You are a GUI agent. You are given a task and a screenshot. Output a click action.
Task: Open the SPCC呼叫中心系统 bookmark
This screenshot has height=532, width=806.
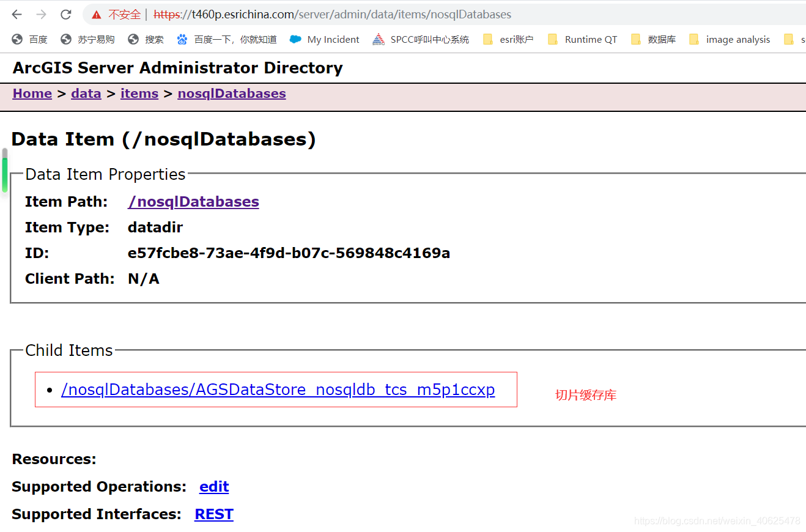point(420,39)
